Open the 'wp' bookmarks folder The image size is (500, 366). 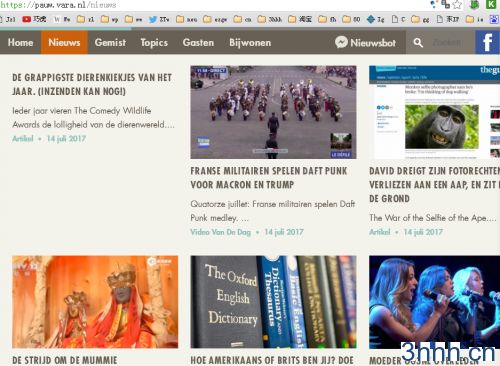(x=109, y=19)
